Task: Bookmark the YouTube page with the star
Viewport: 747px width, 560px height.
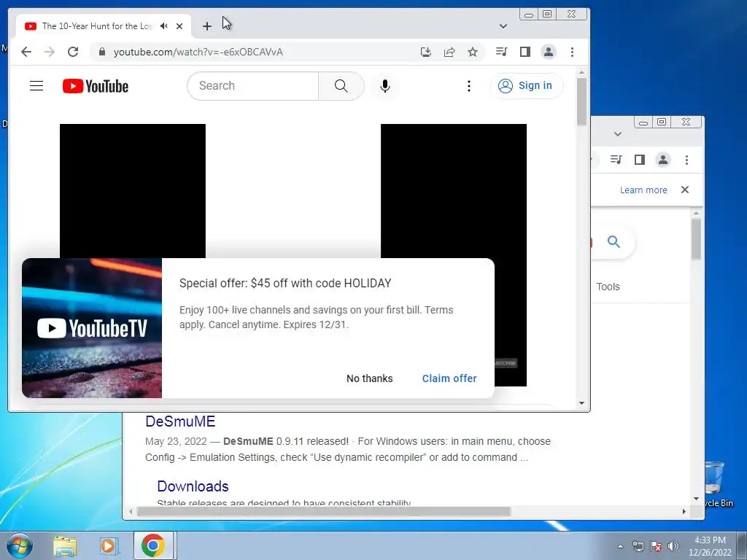Action: coord(473,52)
